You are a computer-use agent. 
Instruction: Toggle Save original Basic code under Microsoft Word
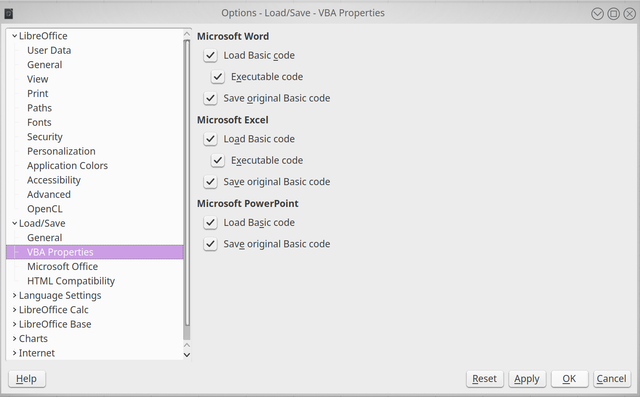click(210, 98)
